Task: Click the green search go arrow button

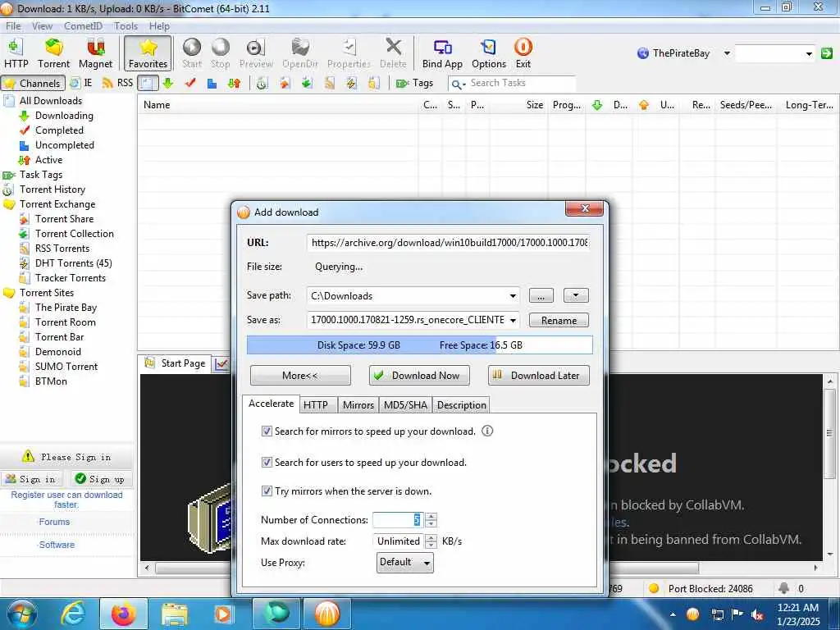Action: click(x=827, y=53)
